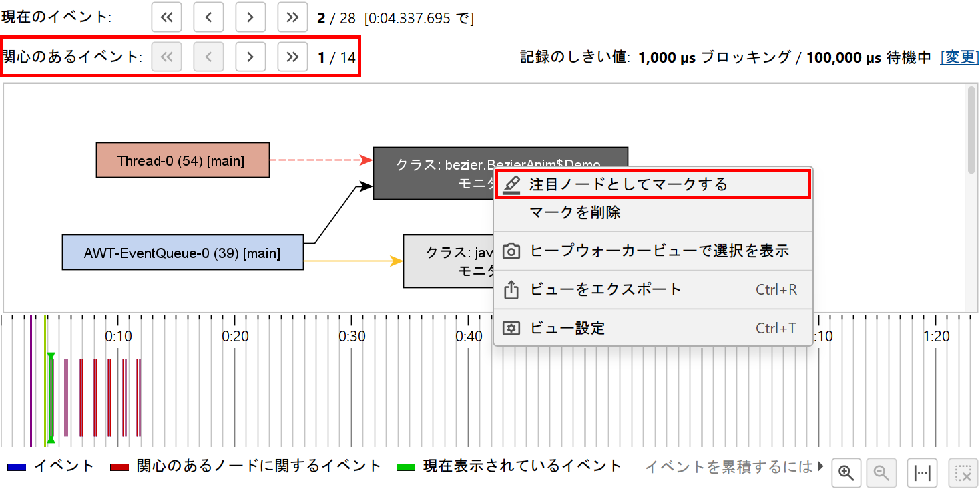Choose ビューをエクスポート menu entry
Image resolution: width=980 pixels, height=491 pixels.
[x=605, y=289]
